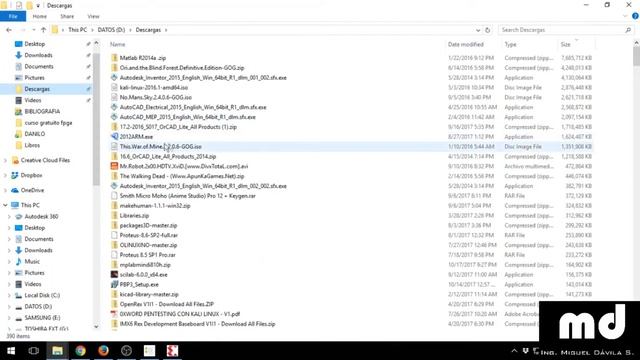Collapse the This PC node
The height and width of the screenshot is (360, 640).
coord(5,205)
